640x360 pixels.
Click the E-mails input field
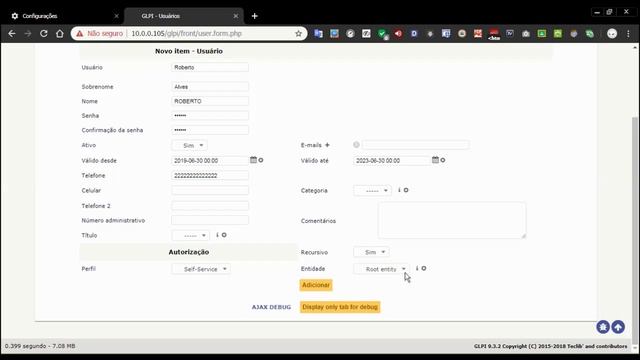[416, 144]
